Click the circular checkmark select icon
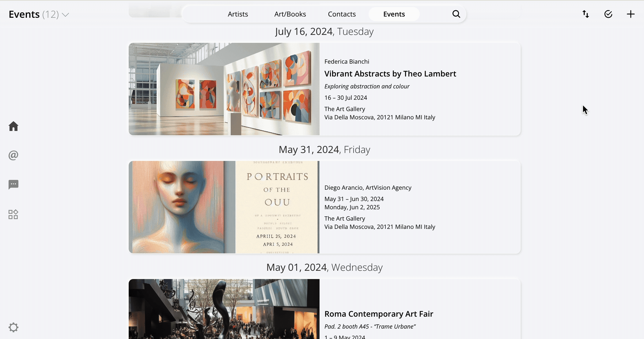 [x=608, y=14]
